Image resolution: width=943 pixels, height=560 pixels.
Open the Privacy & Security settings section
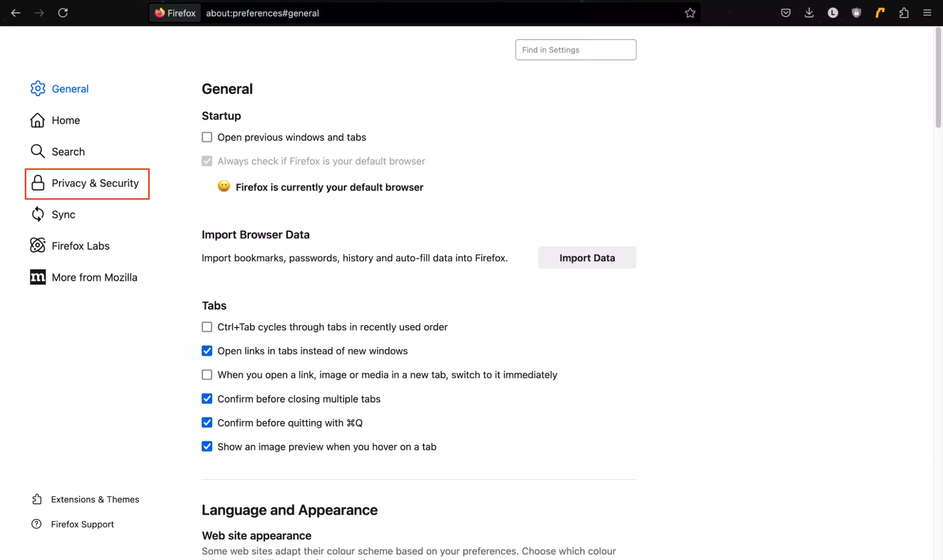point(87,183)
